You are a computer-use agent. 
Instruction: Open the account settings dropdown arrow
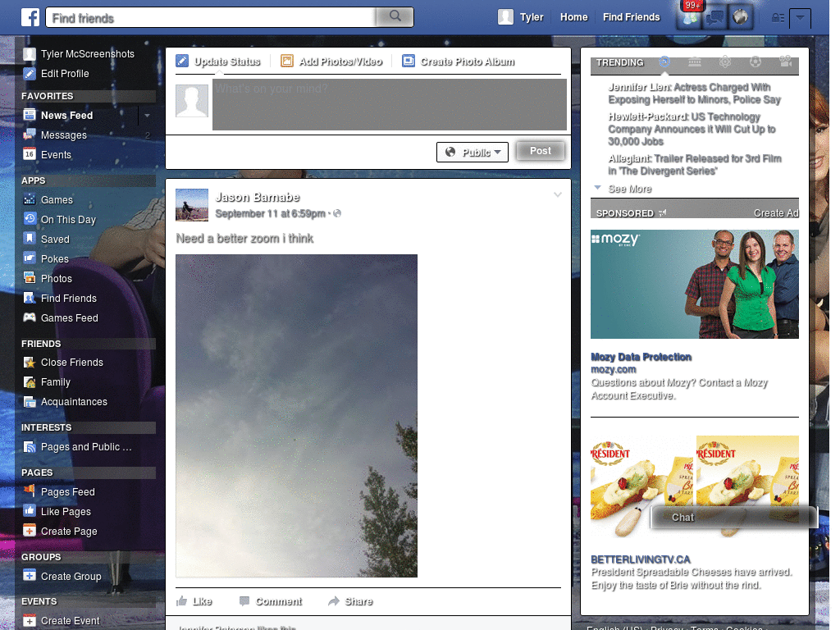tap(799, 18)
